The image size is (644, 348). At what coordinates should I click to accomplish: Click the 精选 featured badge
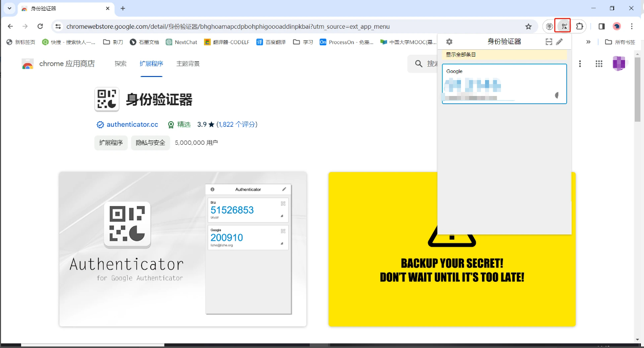click(x=179, y=125)
